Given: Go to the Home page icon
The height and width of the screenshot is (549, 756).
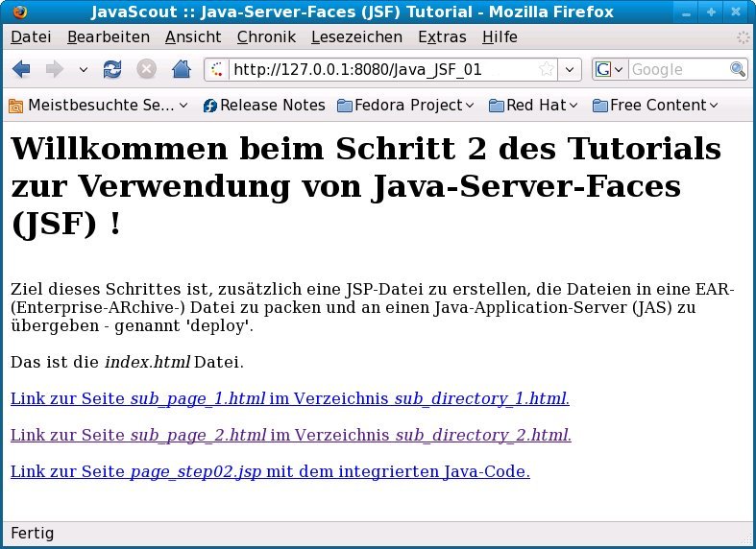Looking at the screenshot, I should point(181,69).
